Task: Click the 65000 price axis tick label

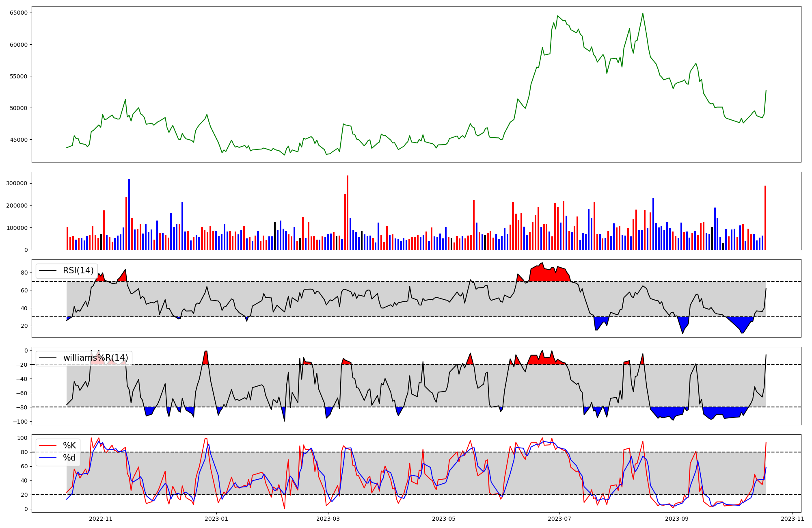Action: pyautogui.click(x=19, y=13)
